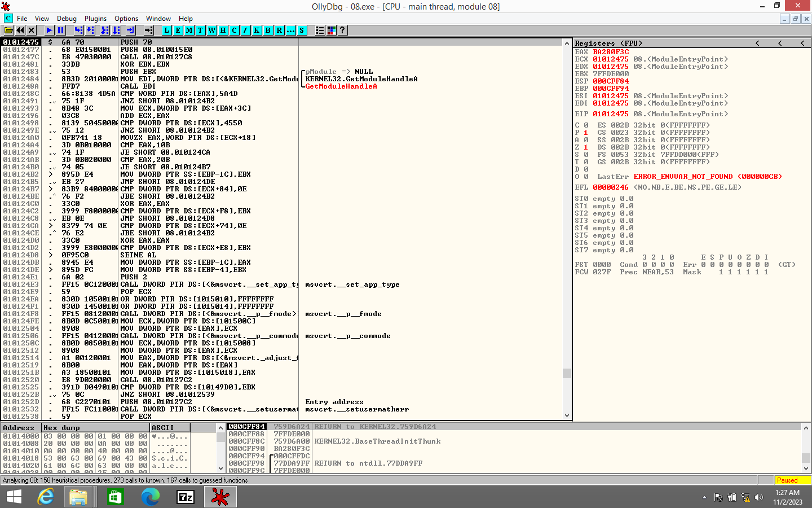Open the View menu
Image resolution: width=812 pixels, height=508 pixels.
click(42, 19)
